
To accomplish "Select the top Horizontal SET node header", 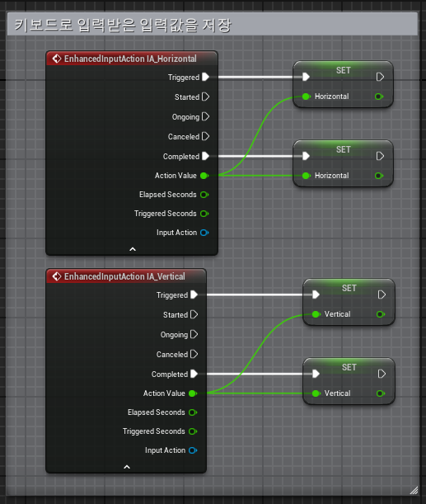I will (343, 70).
